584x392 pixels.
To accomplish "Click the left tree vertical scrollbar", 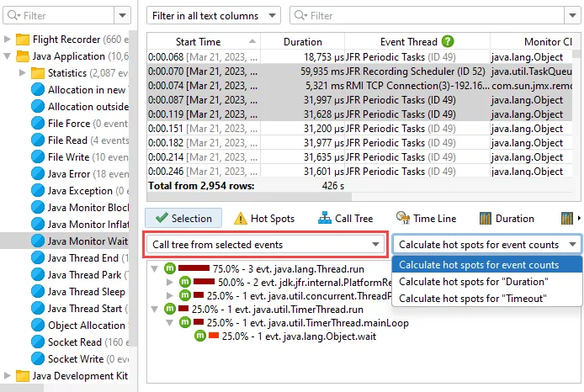I will coord(133,188).
